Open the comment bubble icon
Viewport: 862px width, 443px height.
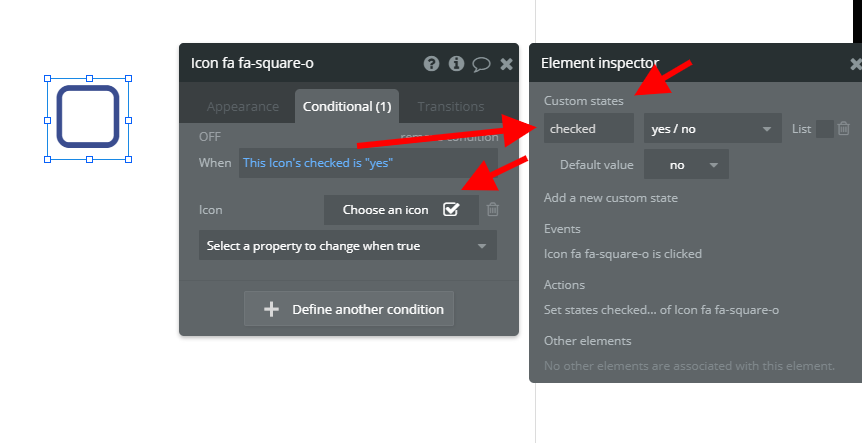[x=481, y=64]
